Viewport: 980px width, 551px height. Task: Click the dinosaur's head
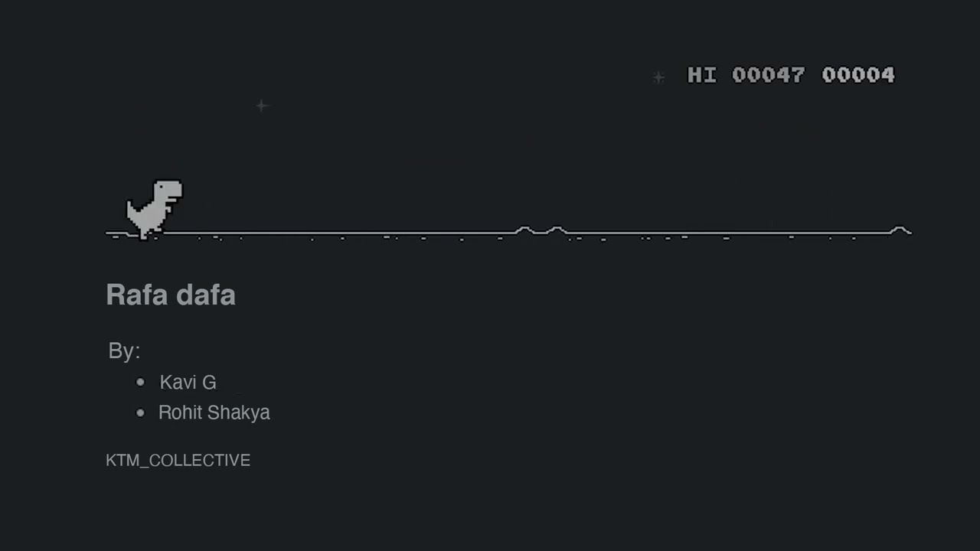[168, 191]
